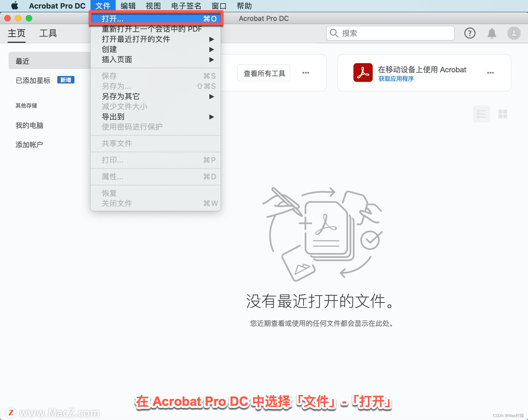This screenshot has width=528, height=420.
Task: Open options beside 查看所有工具 button
Action: click(306, 73)
